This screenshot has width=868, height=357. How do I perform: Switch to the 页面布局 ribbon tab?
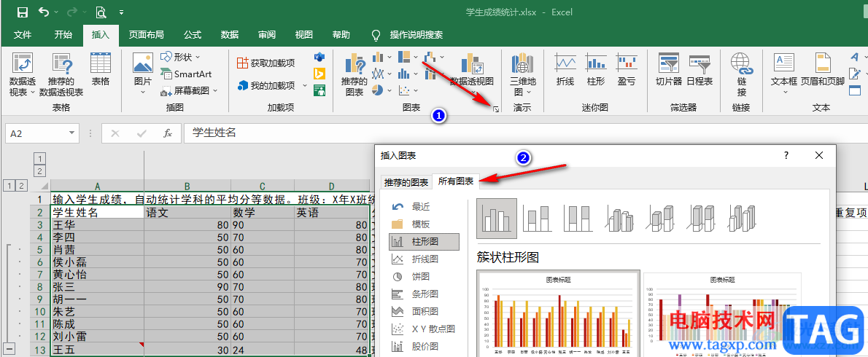point(146,35)
